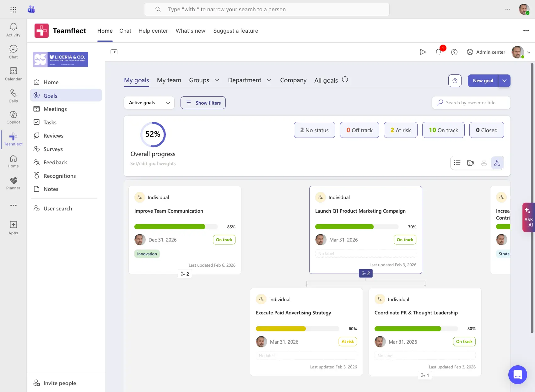Select the Recognitions sidebar item
The image size is (535, 392).
pyautogui.click(x=60, y=176)
